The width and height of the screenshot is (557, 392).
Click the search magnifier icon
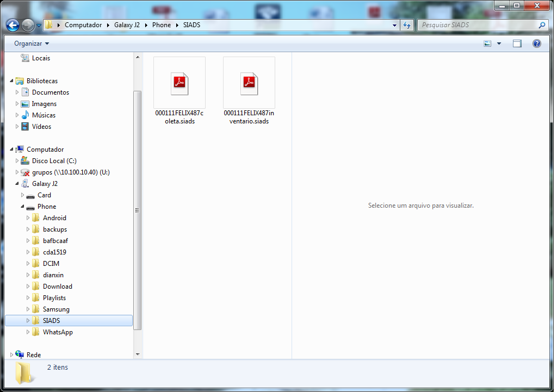[542, 25]
